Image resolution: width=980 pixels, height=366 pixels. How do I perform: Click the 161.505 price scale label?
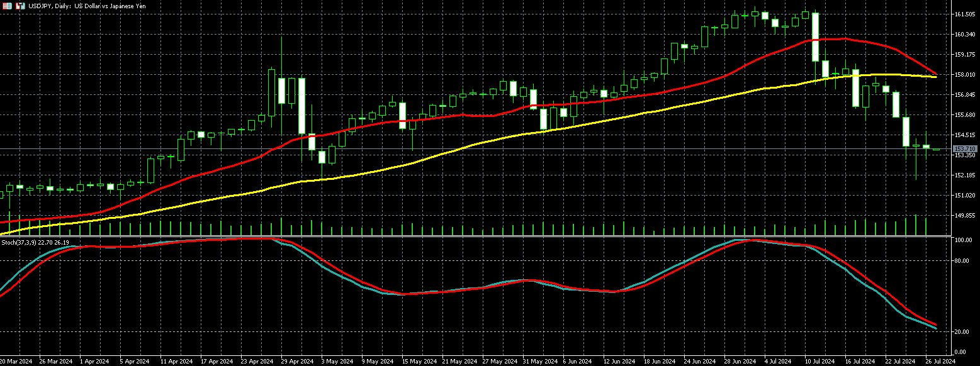click(x=964, y=14)
